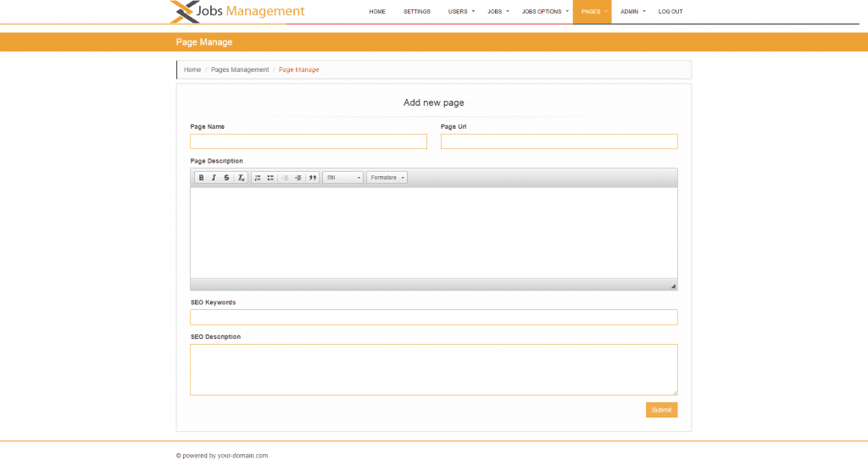Open the Formatare format dropdown
This screenshot has width=868, height=465.
tap(387, 178)
